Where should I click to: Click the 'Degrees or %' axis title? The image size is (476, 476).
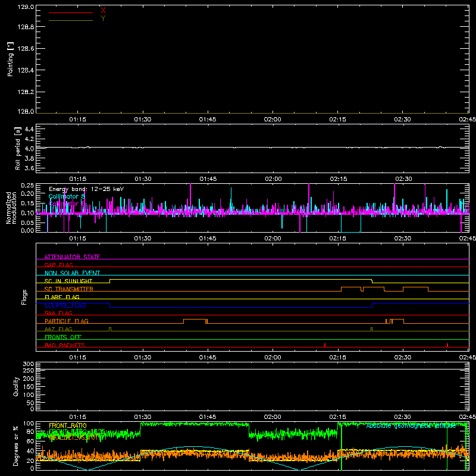[x=16, y=446]
